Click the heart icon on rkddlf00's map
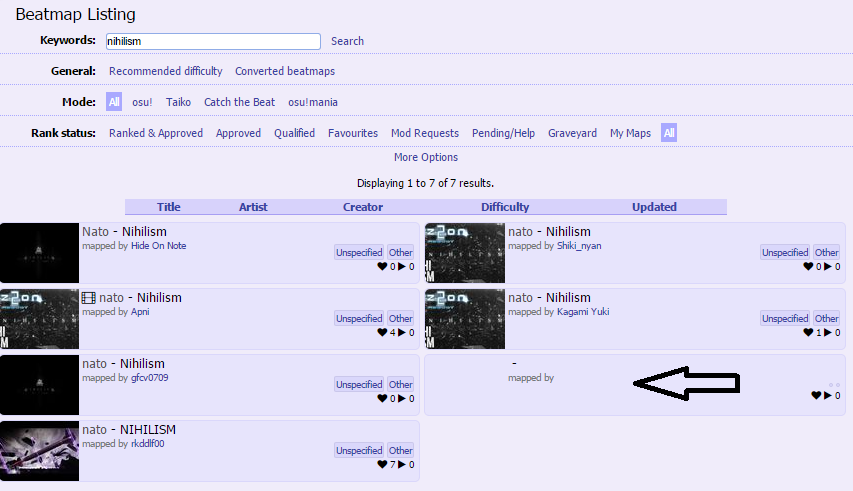Screen dimensions: 853x491 382,464
